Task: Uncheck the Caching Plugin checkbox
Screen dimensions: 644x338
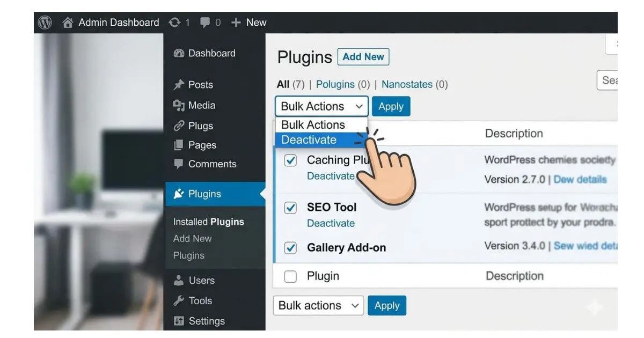Action: 291,159
